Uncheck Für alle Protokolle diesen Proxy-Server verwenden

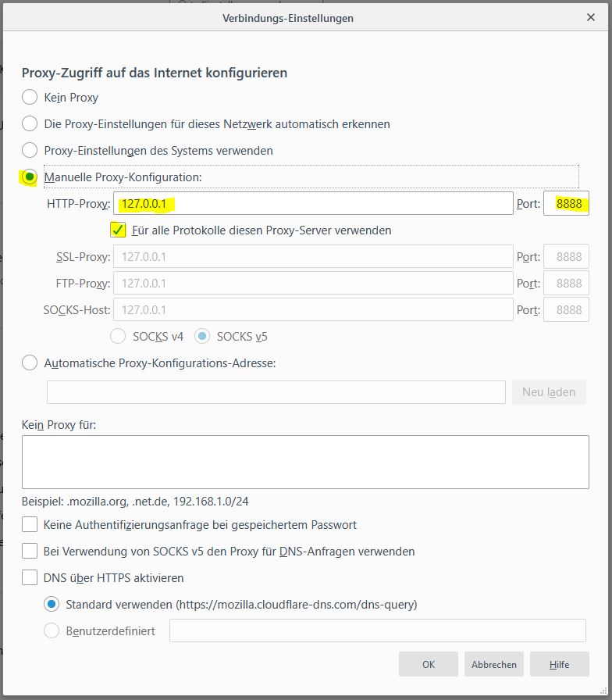tap(119, 230)
